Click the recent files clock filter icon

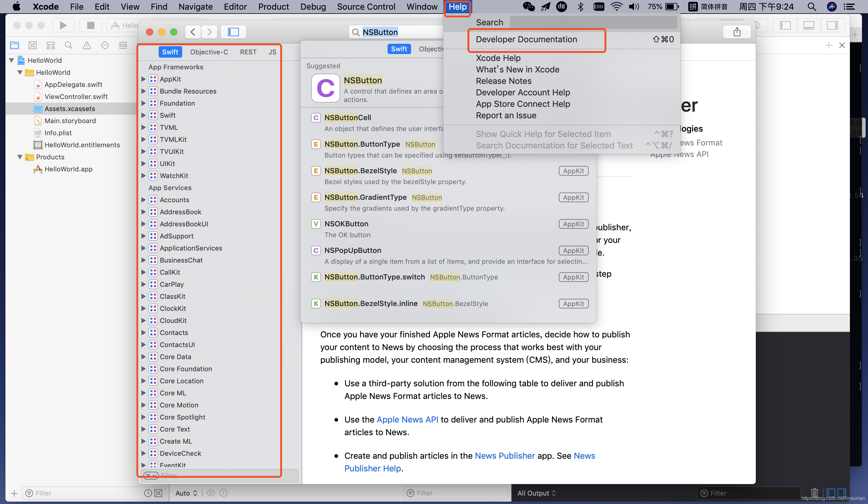[x=148, y=493]
